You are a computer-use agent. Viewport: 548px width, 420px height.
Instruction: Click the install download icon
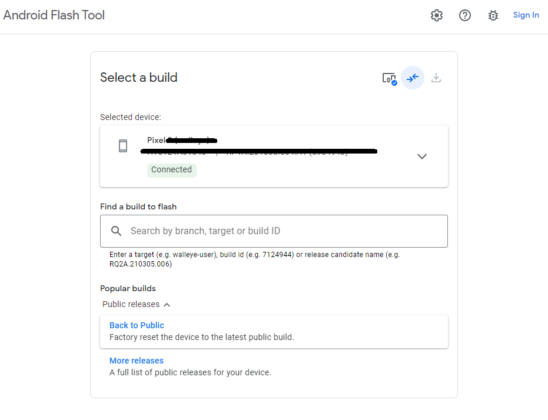coord(436,78)
